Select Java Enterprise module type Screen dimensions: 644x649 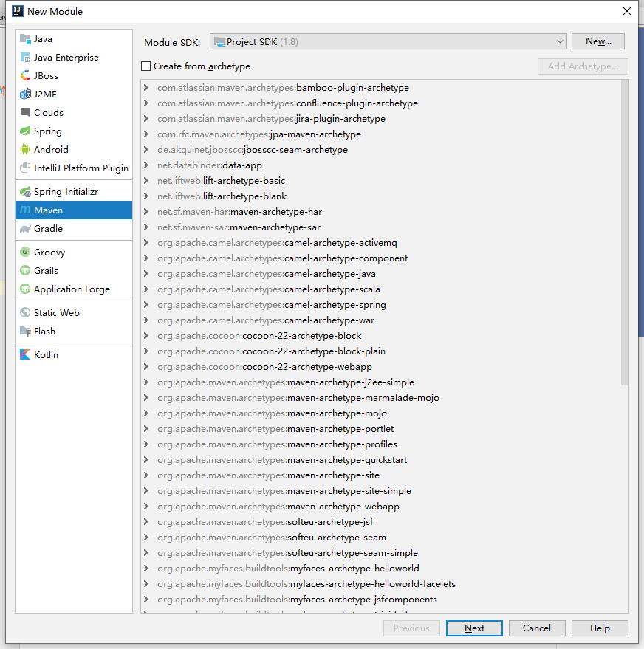pos(66,58)
